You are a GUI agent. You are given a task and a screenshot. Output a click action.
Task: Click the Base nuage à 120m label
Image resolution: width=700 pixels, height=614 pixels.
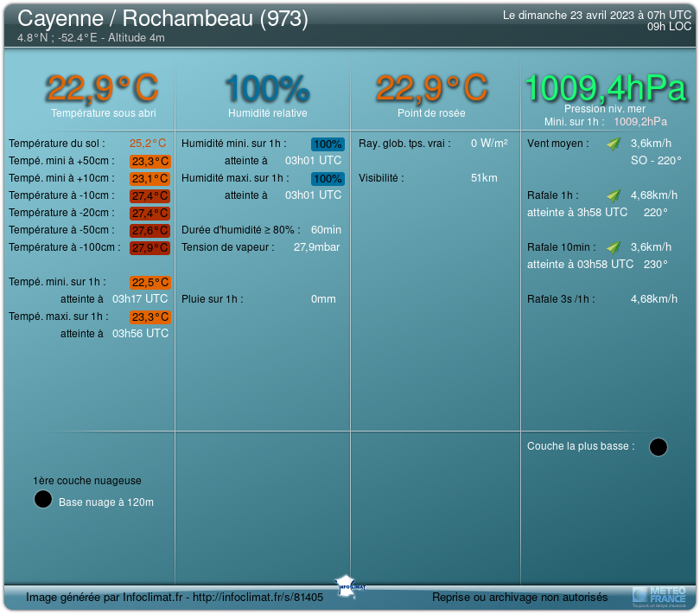coord(106,502)
